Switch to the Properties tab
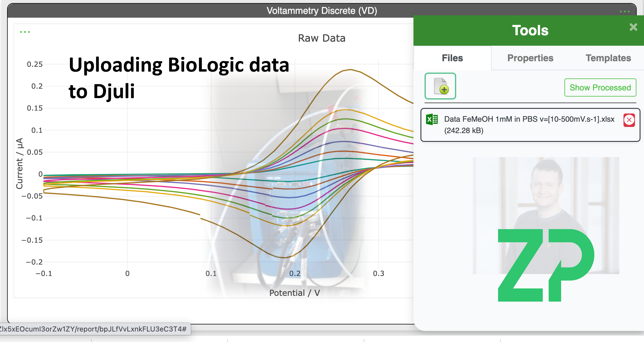 click(530, 58)
